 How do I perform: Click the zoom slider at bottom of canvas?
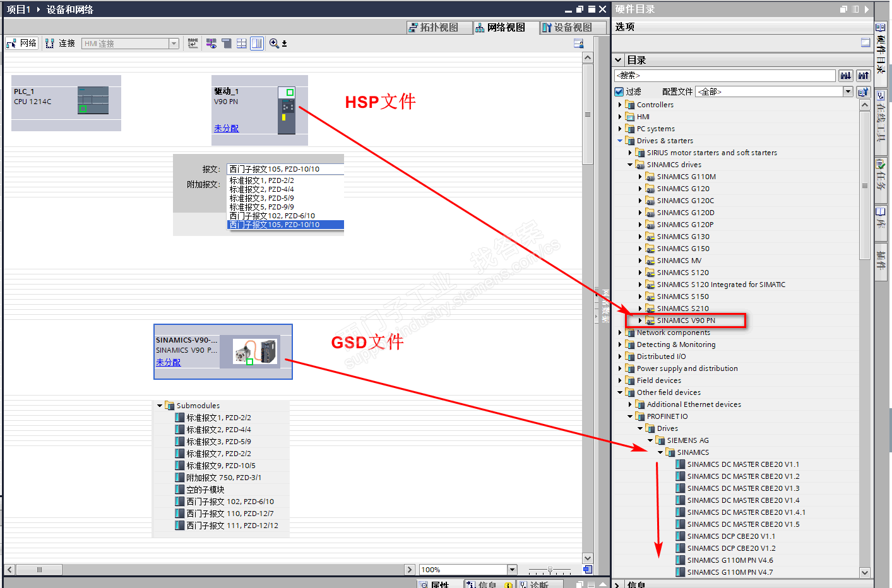coord(550,570)
